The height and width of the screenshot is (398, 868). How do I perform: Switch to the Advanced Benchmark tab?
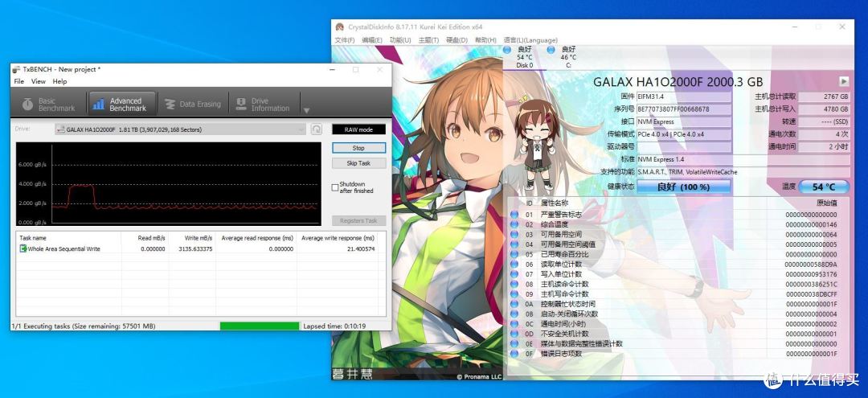pyautogui.click(x=121, y=104)
